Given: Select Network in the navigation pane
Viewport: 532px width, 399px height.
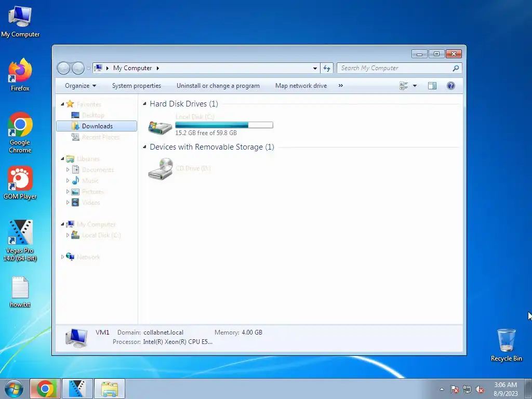Looking at the screenshot, I should pos(88,257).
